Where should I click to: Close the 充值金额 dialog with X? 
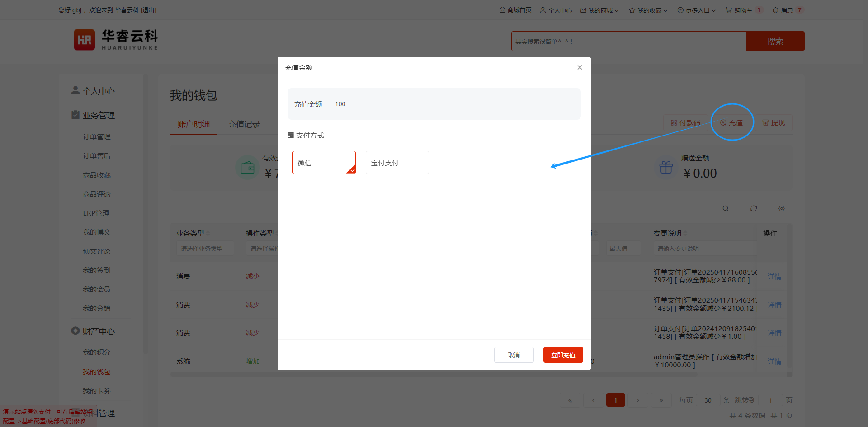[x=580, y=67]
